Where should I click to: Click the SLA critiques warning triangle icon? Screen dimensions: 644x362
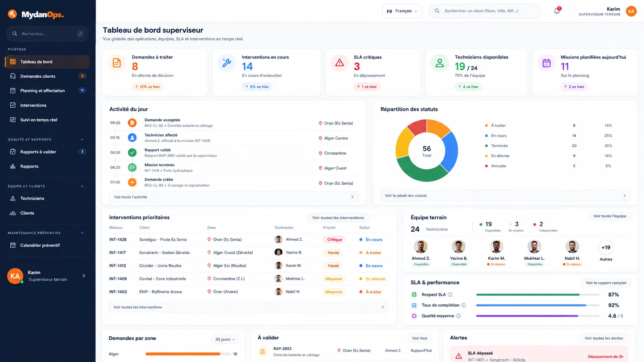click(x=339, y=63)
